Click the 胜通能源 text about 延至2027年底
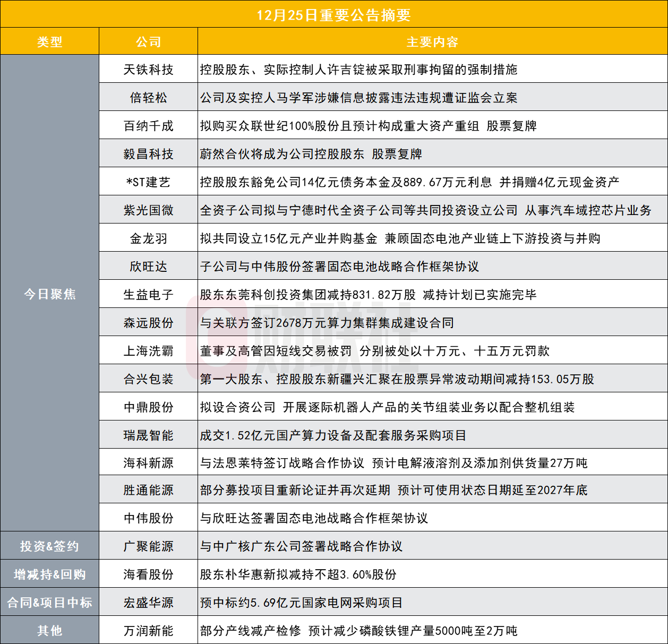The width and height of the screenshot is (668, 644). (393, 490)
